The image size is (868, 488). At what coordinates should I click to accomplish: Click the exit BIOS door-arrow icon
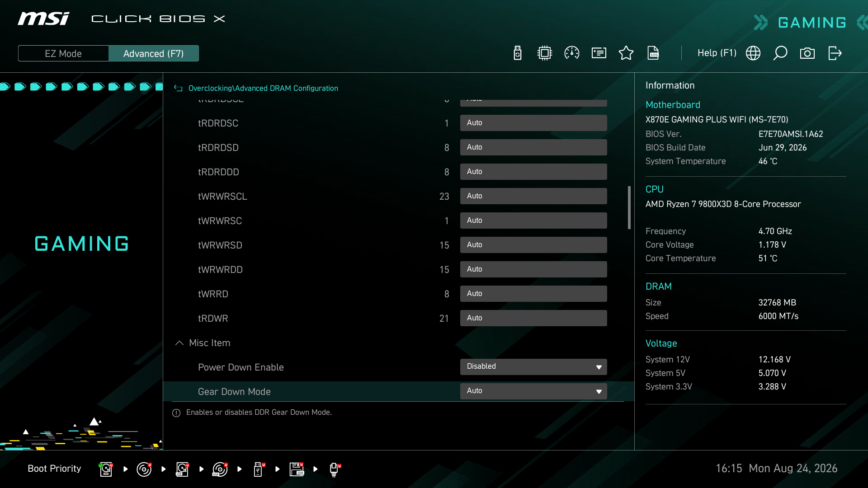coord(835,53)
